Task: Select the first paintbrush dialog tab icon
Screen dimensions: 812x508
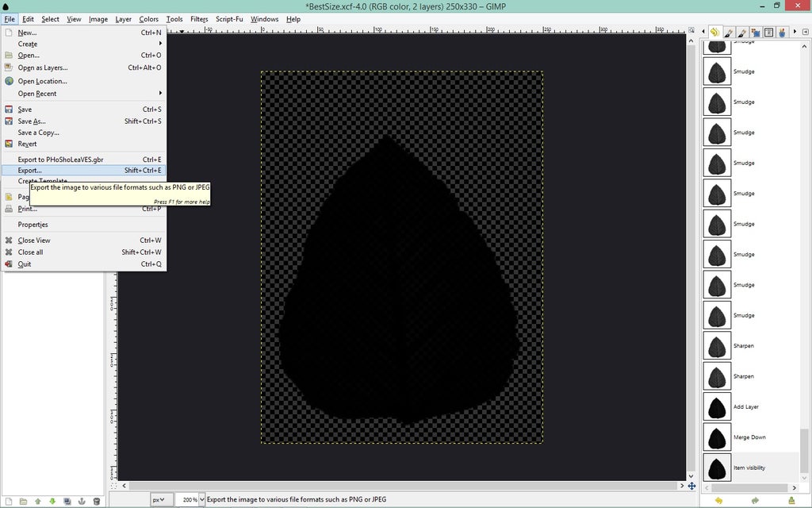Action: (x=730, y=32)
